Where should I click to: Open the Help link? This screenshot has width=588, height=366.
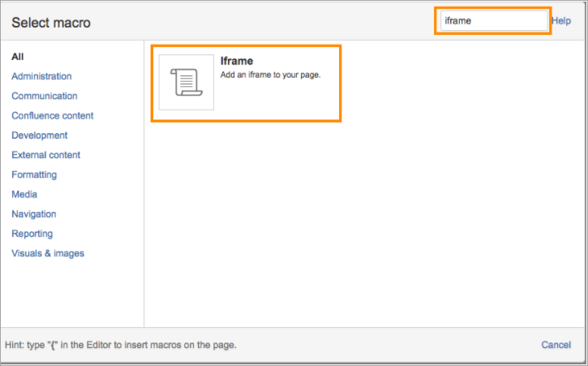pos(561,20)
